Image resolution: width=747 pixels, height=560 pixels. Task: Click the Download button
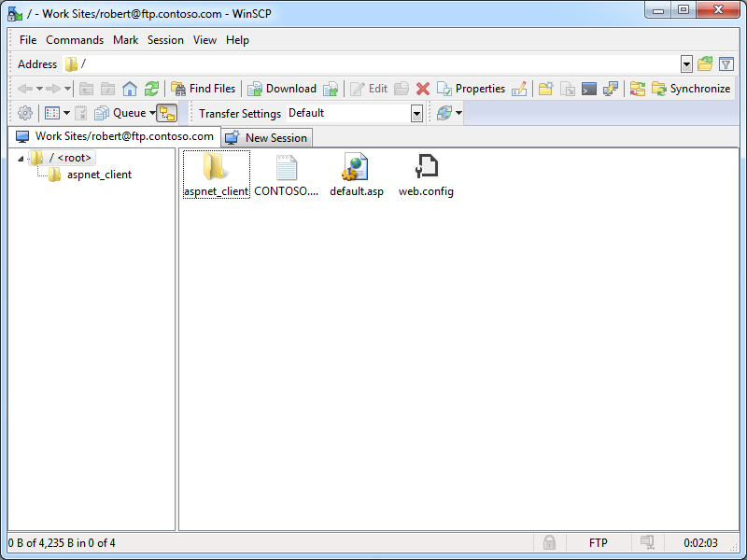coord(282,89)
